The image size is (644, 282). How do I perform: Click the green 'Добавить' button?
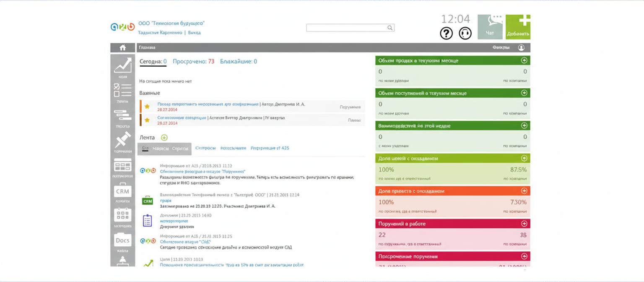tap(518, 27)
